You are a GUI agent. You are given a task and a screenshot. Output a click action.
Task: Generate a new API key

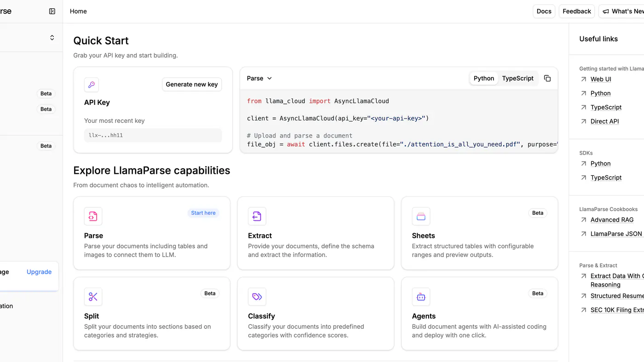pos(192,84)
